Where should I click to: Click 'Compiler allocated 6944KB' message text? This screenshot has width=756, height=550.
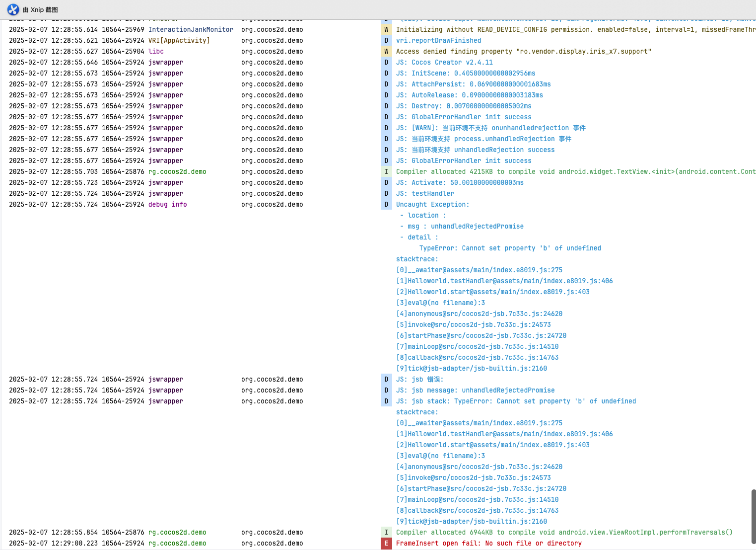[564, 533]
